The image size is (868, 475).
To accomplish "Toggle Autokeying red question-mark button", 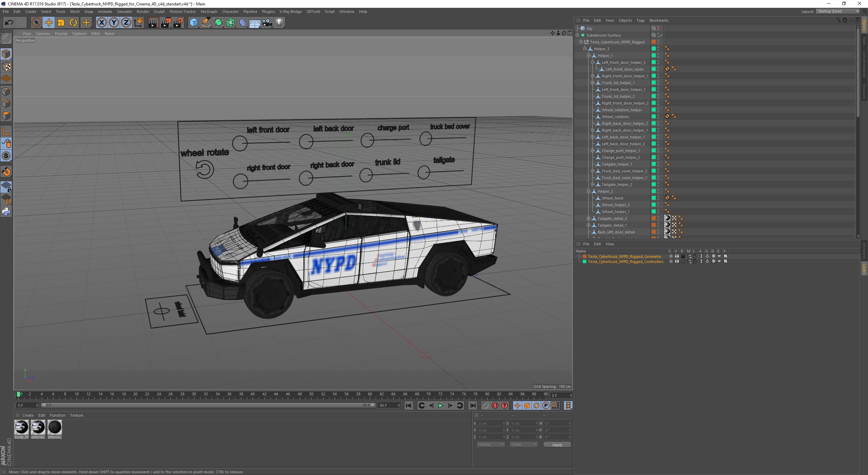I will 505,405.
